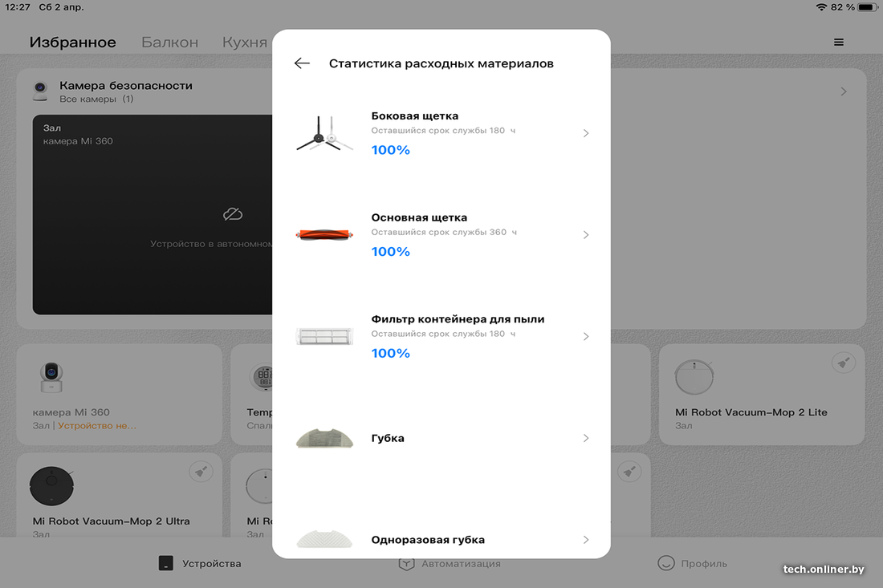
Task: Start cleaning on Vacuum-Mop 2 Ultra card
Action: click(201, 472)
